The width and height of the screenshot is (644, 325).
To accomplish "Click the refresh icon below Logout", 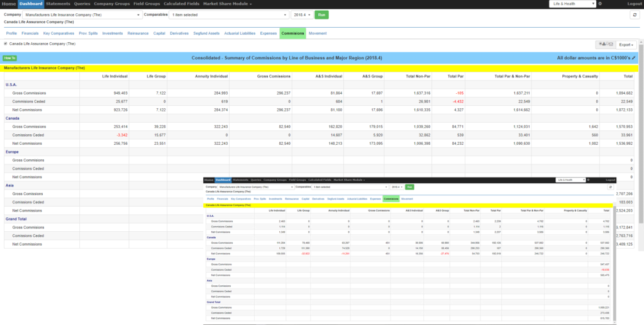I will pyautogui.click(x=635, y=14).
